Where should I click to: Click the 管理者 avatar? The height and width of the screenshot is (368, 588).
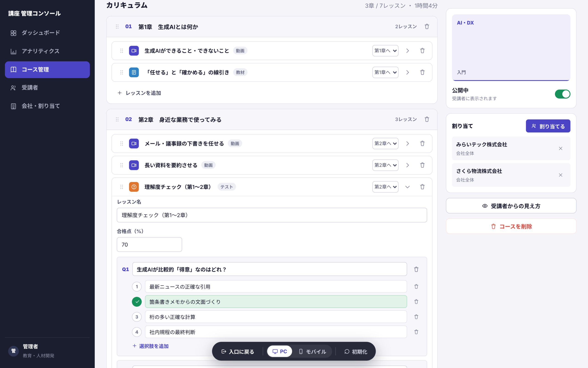(x=13, y=351)
